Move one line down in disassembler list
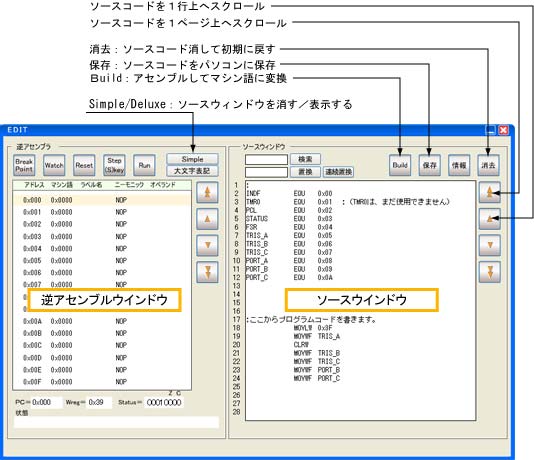Screen dimensions: 534x460 tap(207, 245)
